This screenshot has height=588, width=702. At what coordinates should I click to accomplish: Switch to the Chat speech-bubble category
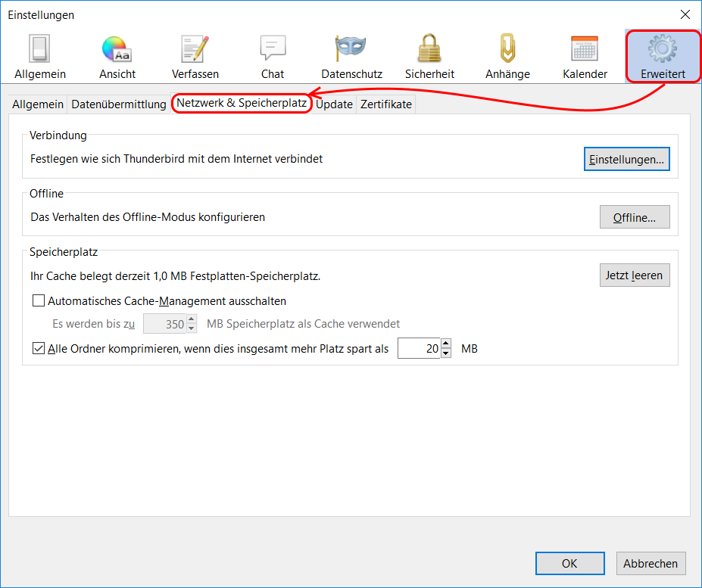(x=273, y=57)
